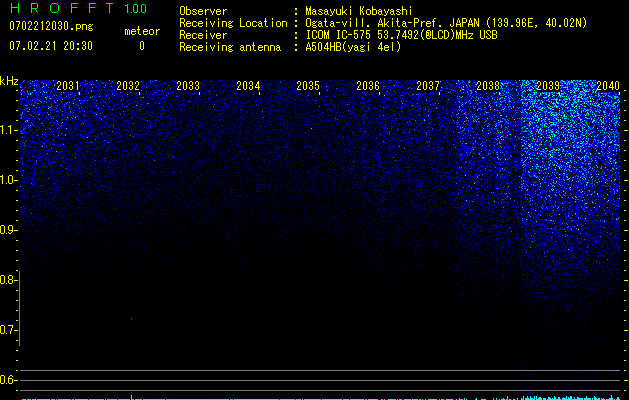Screen dimensions: 629x400
Task: Click the Ogata-vill. Akita-Pref. JAPAN location text
Action: pyautogui.click(x=446, y=23)
